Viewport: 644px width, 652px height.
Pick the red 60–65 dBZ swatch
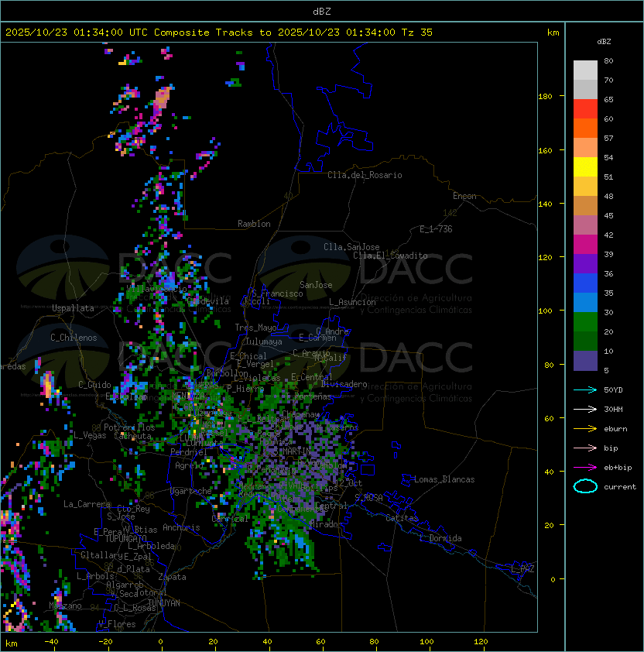point(585,109)
